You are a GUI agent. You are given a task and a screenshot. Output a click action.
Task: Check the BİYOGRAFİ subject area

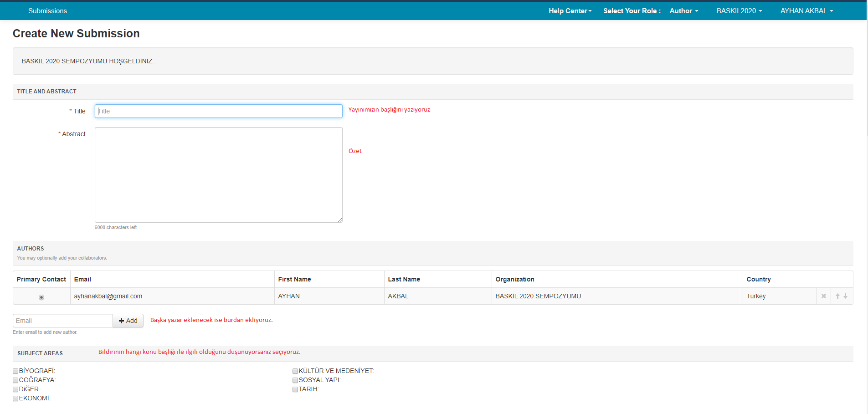tap(15, 371)
